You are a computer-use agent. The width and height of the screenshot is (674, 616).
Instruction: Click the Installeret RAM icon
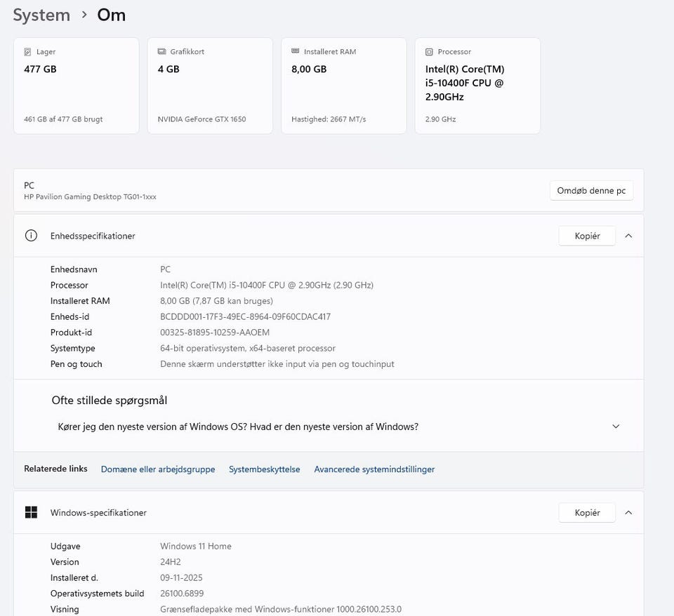(295, 52)
